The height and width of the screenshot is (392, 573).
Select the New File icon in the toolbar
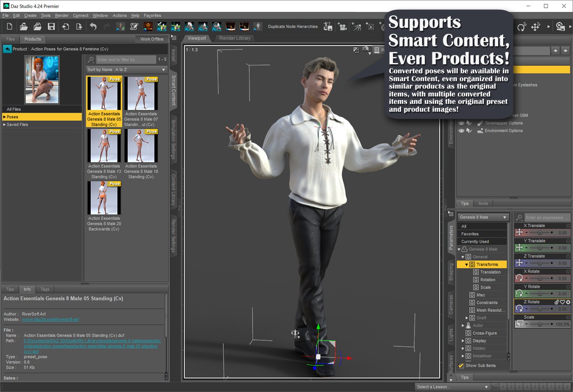click(x=9, y=26)
